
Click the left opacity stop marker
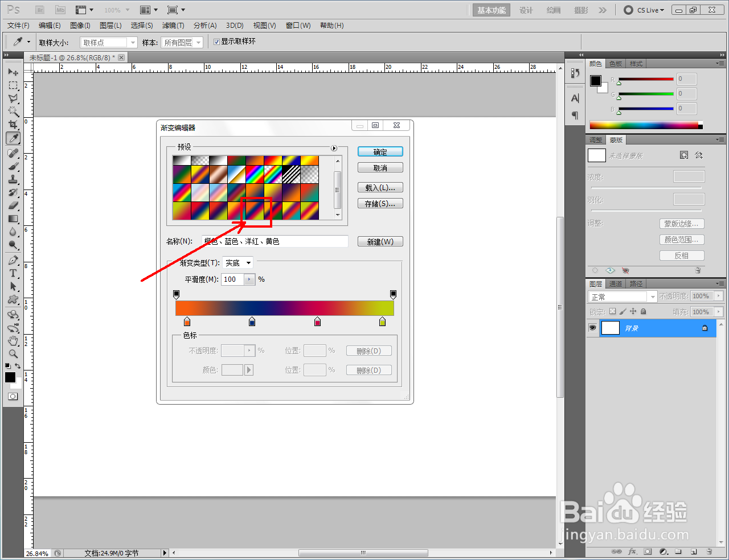click(176, 294)
